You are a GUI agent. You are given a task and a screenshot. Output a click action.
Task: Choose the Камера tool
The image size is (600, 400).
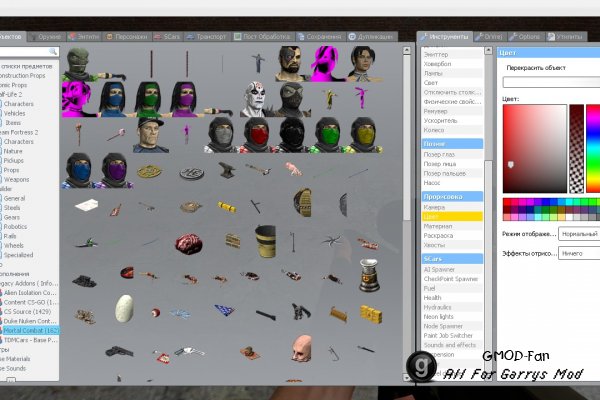452,207
